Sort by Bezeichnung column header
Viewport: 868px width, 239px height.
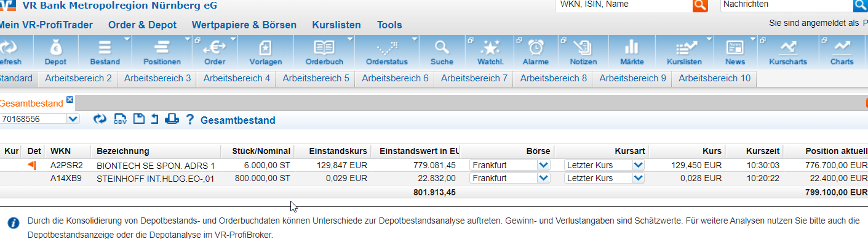[123, 151]
